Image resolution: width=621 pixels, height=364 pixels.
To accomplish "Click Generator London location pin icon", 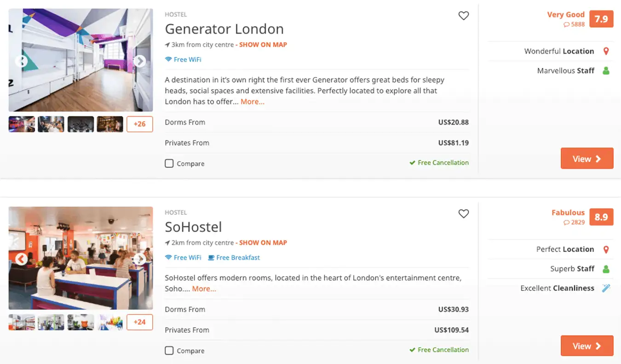I will point(606,51).
